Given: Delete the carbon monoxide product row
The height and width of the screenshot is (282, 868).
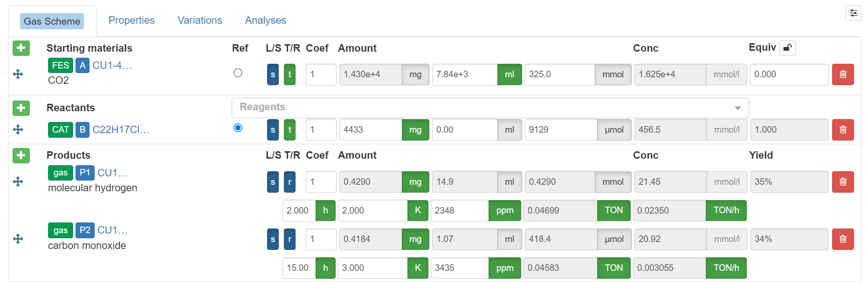Looking at the screenshot, I should [842, 239].
